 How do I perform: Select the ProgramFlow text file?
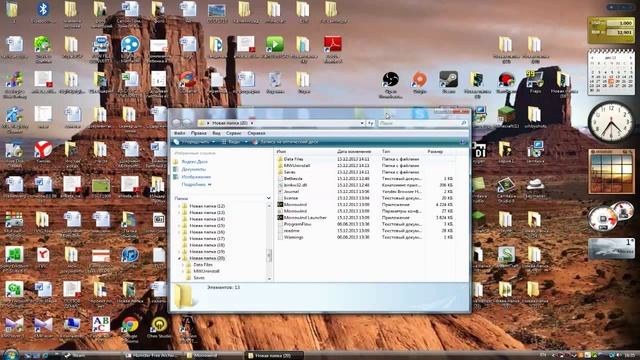coord(297,224)
